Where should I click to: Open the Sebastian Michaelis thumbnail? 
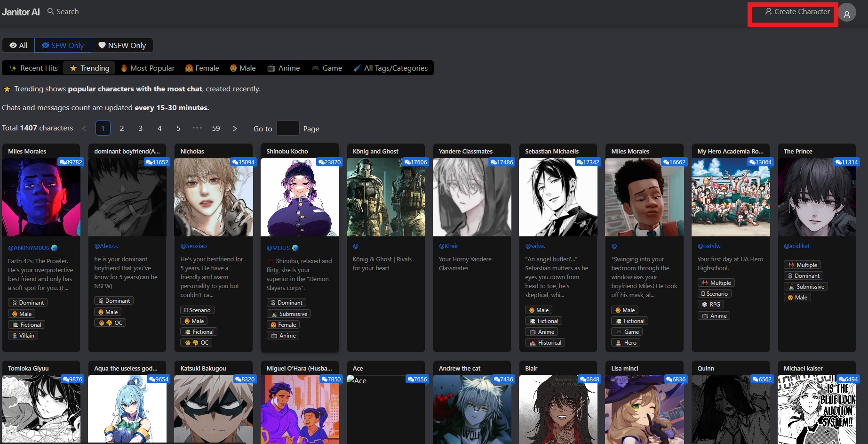558,197
